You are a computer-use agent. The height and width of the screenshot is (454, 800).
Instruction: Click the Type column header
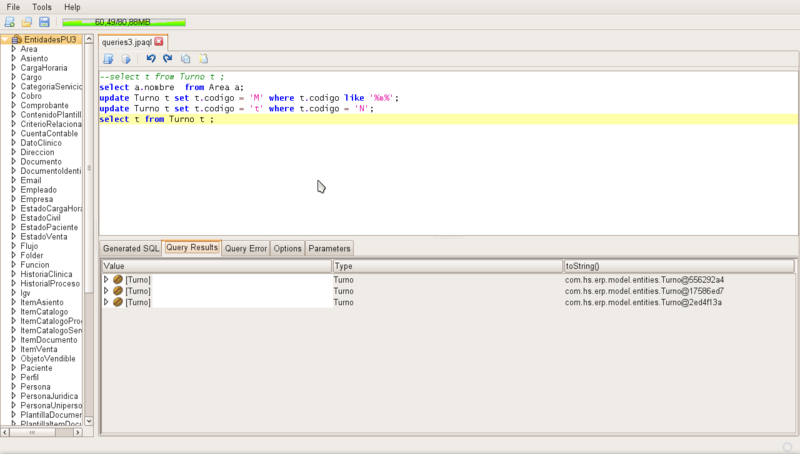click(447, 266)
